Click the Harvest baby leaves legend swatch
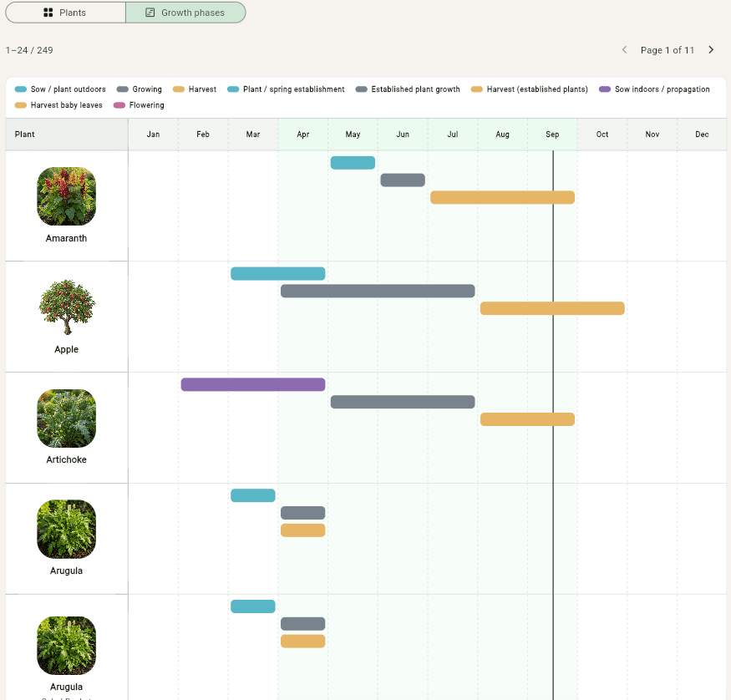The image size is (731, 700). click(x=21, y=105)
